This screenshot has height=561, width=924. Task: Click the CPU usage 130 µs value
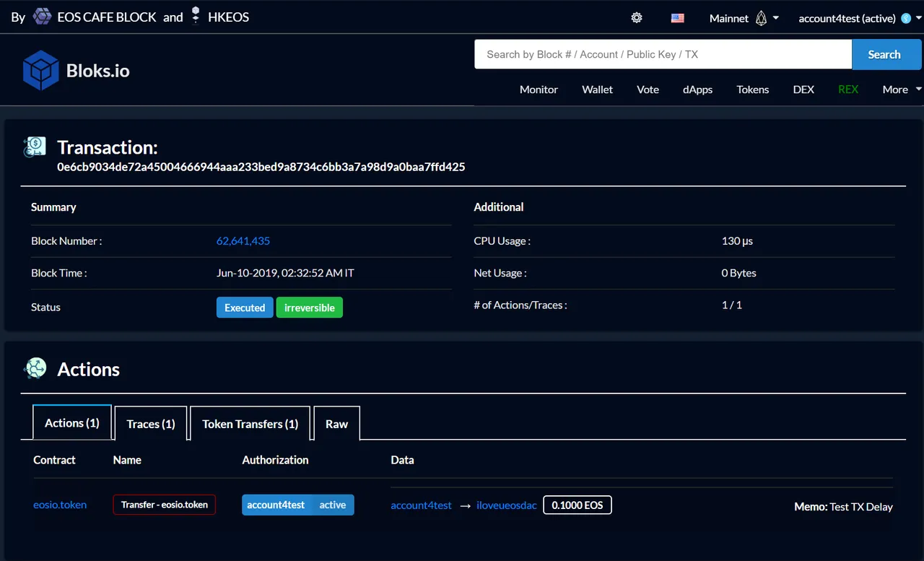tap(737, 241)
